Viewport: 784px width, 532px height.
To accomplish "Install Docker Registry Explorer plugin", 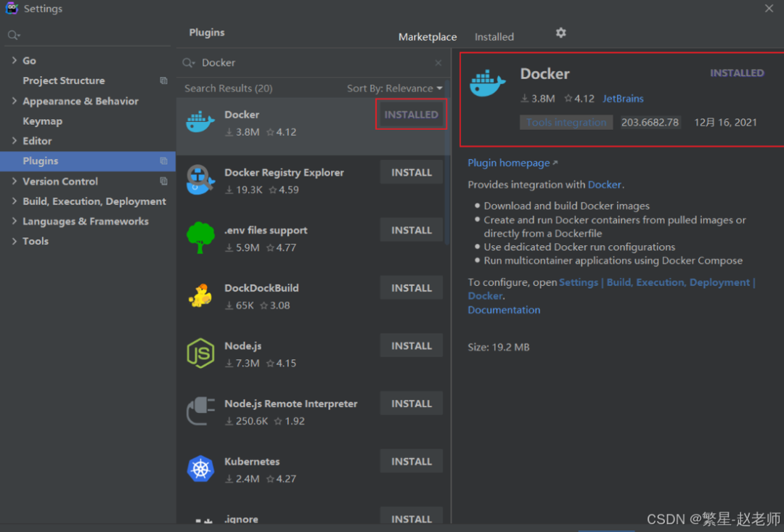I will [411, 173].
